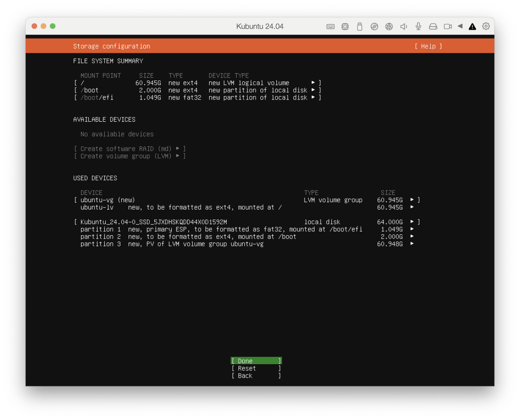This screenshot has width=520, height=420.
Task: Open the Create volume group (LVM) option
Action: [x=130, y=156]
